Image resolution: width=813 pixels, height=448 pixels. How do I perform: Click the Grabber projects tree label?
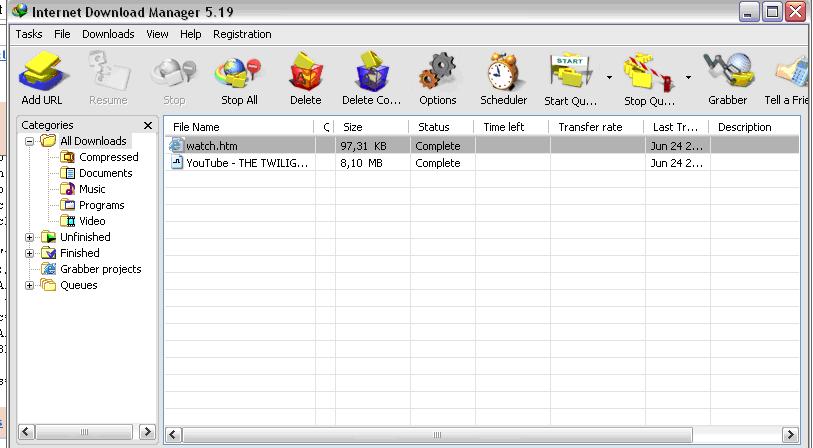click(x=101, y=269)
